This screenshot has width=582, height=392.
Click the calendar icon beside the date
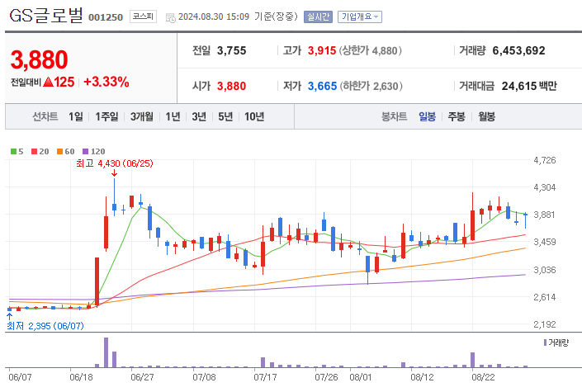click(x=170, y=17)
